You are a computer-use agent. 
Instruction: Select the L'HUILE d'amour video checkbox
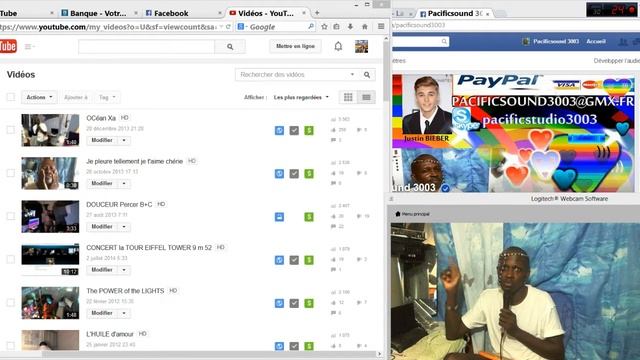[11, 346]
